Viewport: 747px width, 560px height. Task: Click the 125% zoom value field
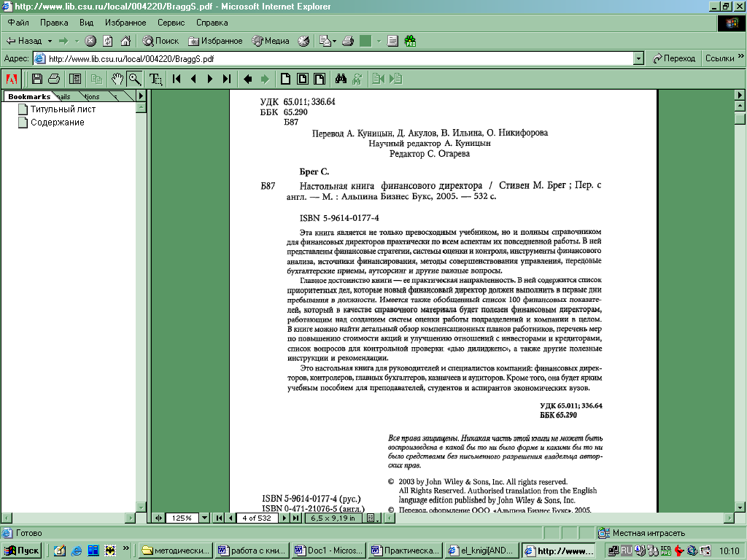point(182,518)
